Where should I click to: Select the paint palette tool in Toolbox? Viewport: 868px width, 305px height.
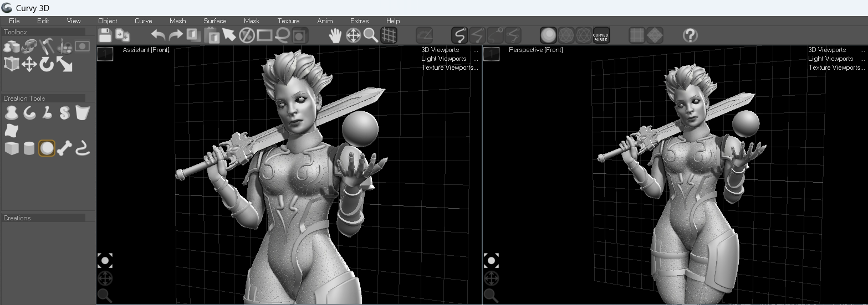click(64, 45)
